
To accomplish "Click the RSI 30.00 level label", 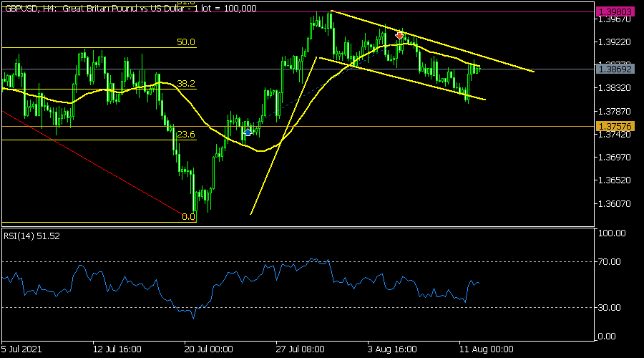I will [609, 307].
